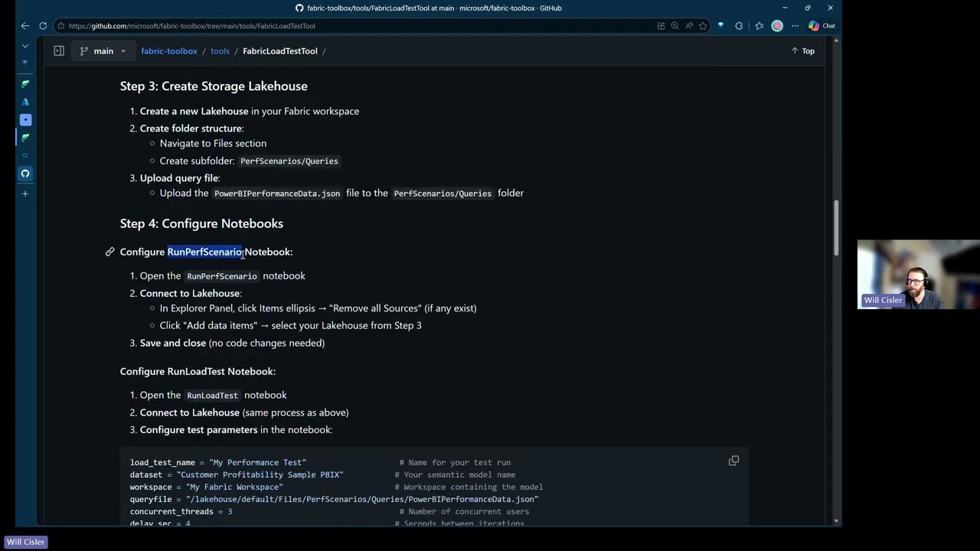The height and width of the screenshot is (551, 980).
Task: Reload the page with the refresh icon
Action: click(43, 26)
